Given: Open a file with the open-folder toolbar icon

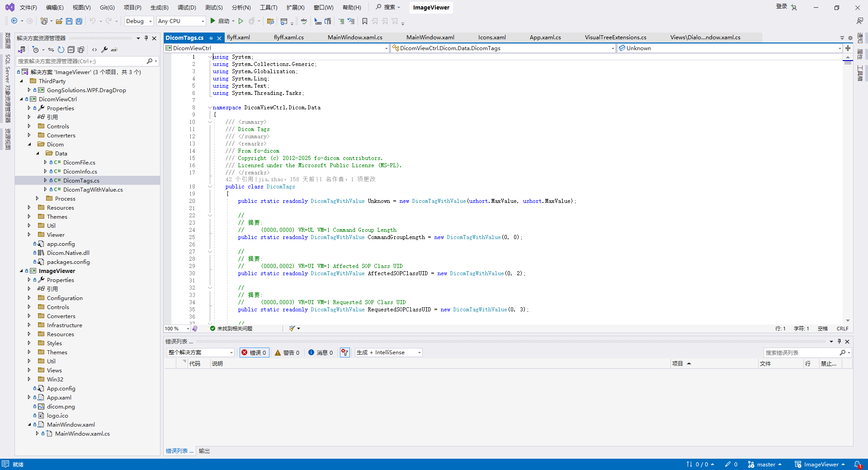Looking at the screenshot, I should tap(59, 21).
